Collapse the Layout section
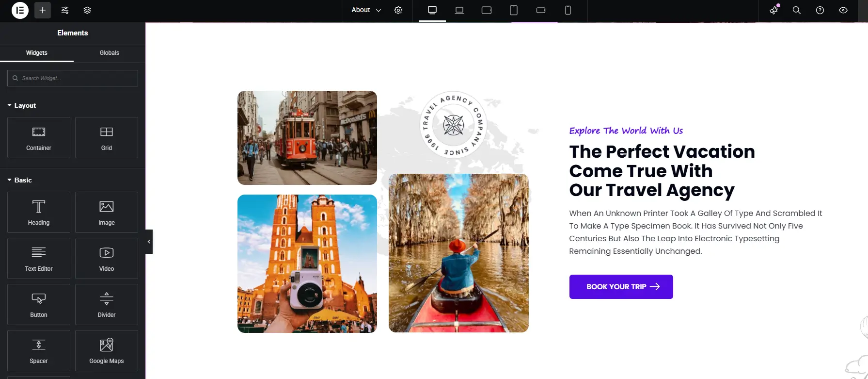868x379 pixels. [x=22, y=105]
